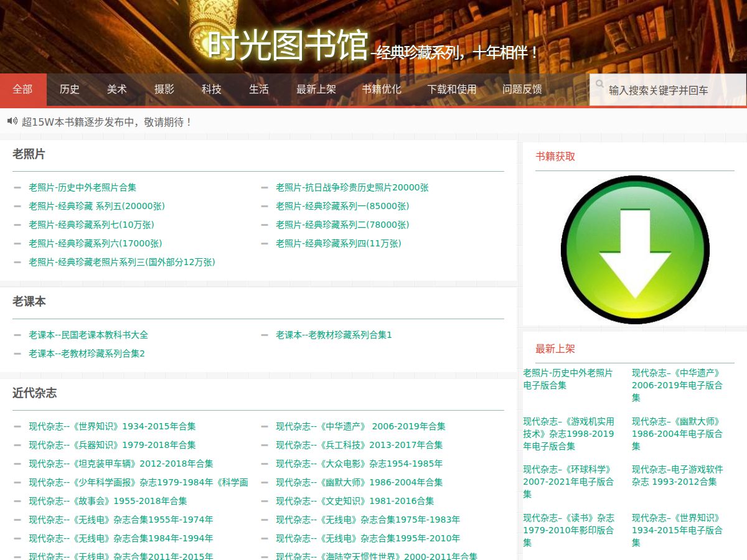Open the 近代杂志 section heading
747x560 pixels.
point(34,393)
